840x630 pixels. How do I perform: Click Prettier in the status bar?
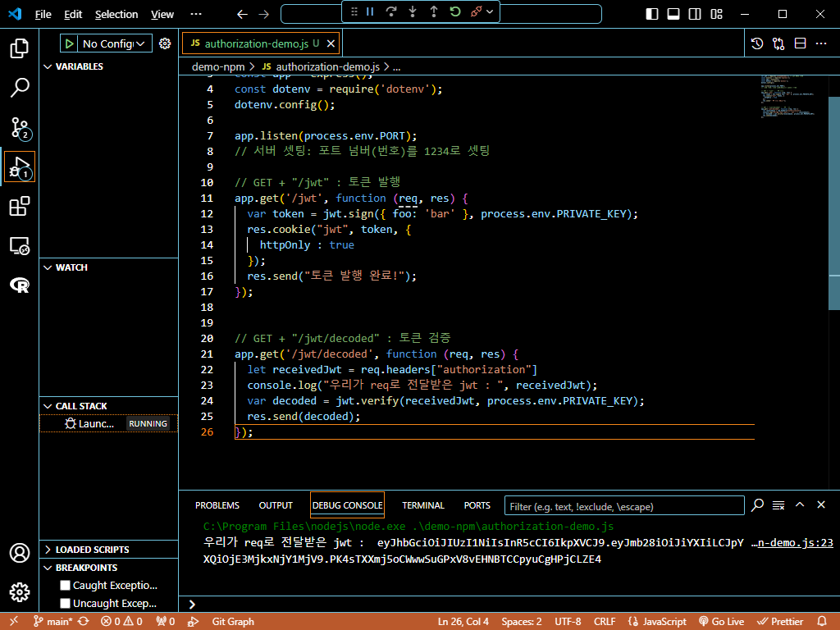(780, 622)
